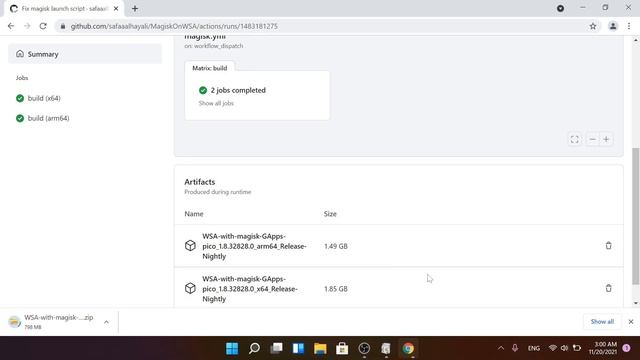Click the Size column header
The width and height of the screenshot is (640, 360).
(330, 214)
